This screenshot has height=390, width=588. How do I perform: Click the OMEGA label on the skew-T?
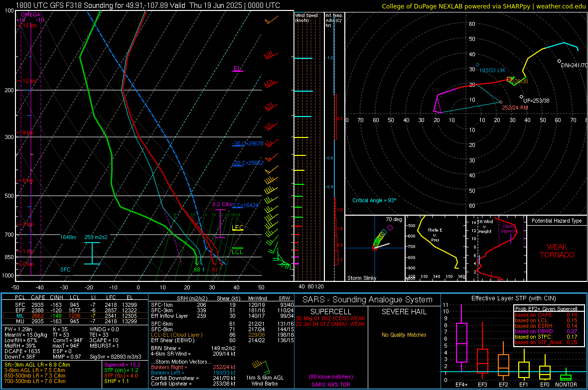coord(31,14)
